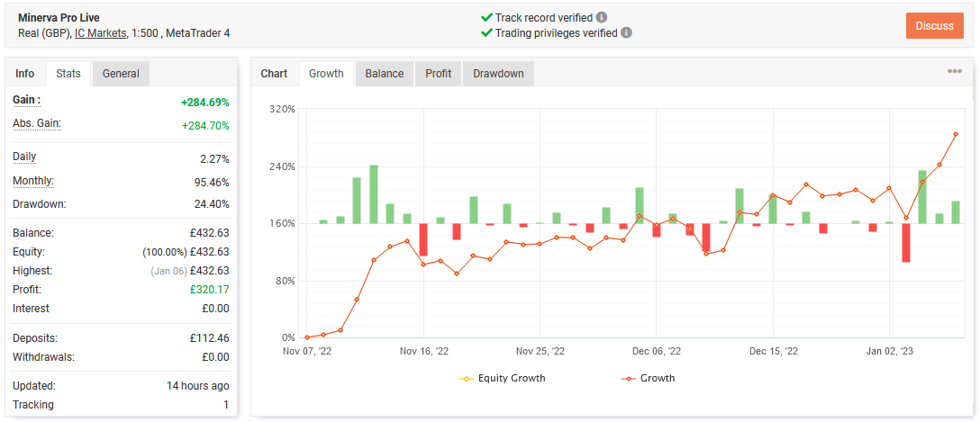This screenshot has width=980, height=422.
Task: Click info icon beside Track record verified
Action: 602,17
